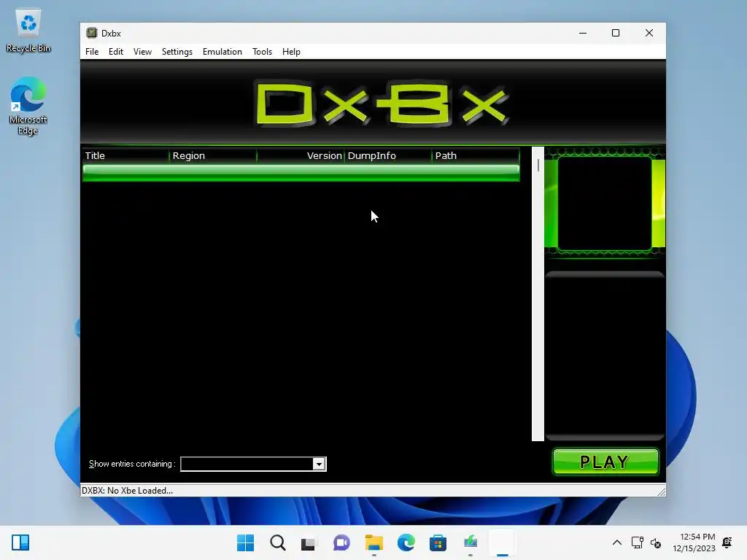747x560 pixels.
Task: Show hidden system tray icons
Action: [617, 542]
